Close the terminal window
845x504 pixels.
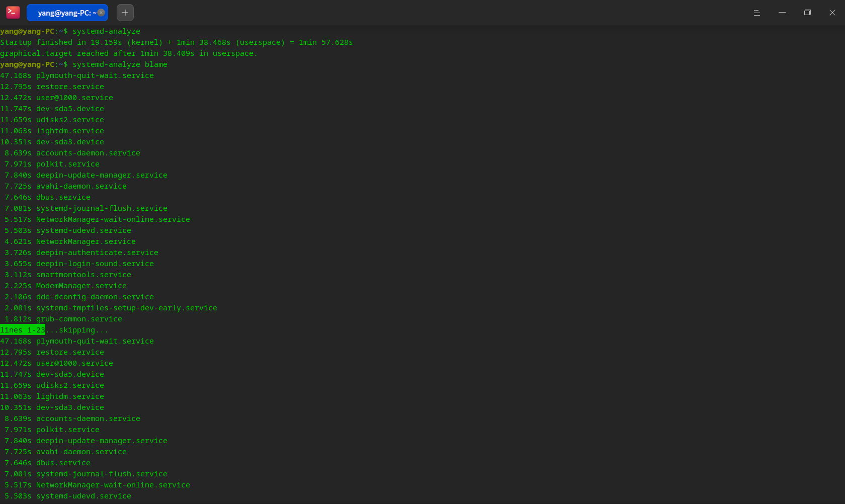[x=832, y=13]
